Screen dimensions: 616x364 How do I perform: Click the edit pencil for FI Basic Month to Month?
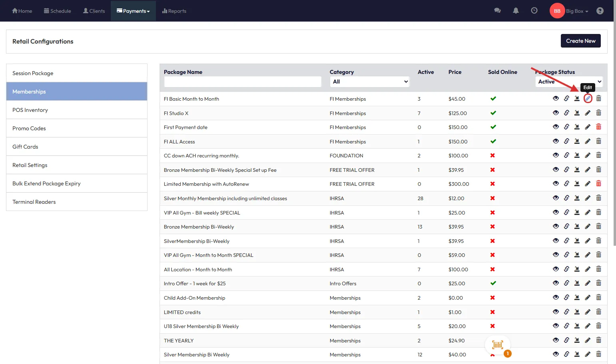(x=588, y=99)
